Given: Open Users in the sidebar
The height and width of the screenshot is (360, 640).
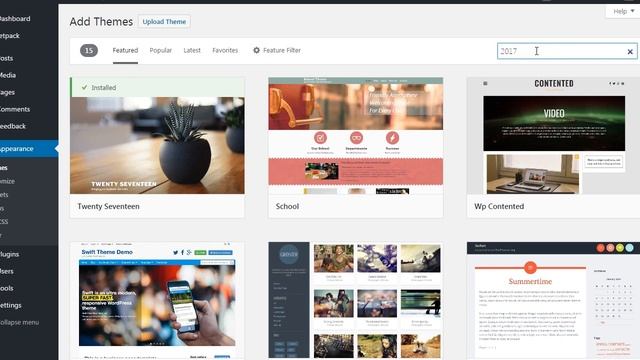Looking at the screenshot, I should coord(7,271).
